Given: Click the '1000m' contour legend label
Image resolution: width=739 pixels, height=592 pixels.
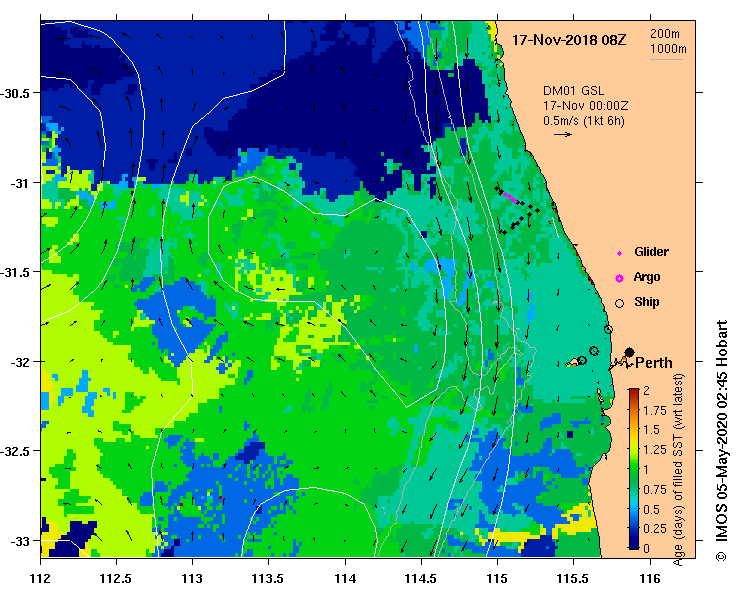Looking at the screenshot, I should (x=668, y=49).
